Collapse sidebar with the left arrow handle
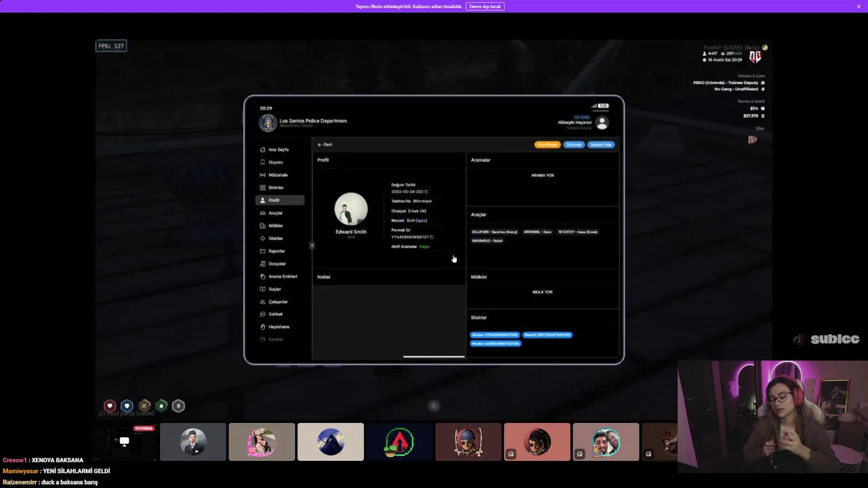 pos(312,245)
